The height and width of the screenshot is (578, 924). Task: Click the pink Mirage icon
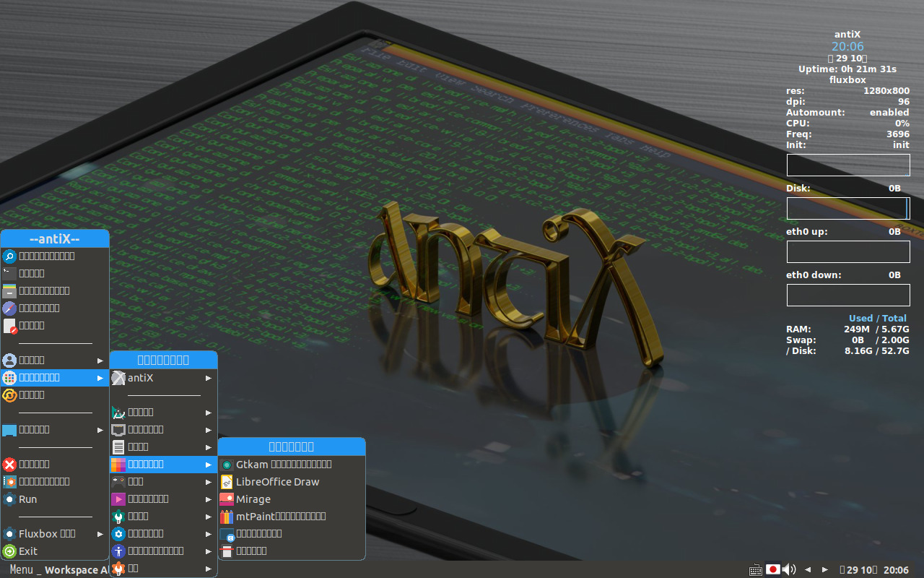[227, 499]
